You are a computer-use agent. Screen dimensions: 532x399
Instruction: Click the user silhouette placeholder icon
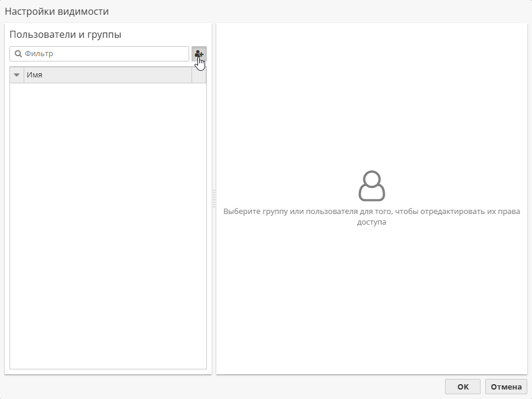pyautogui.click(x=372, y=186)
